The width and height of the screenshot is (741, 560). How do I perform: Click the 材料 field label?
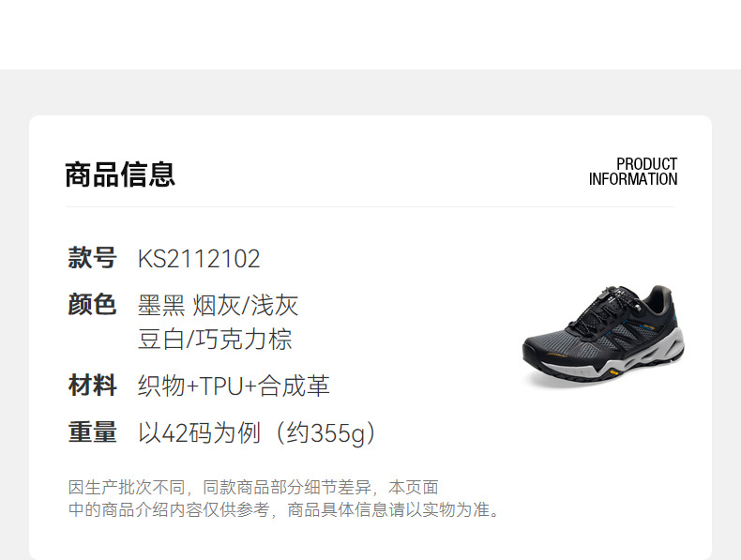(92, 386)
